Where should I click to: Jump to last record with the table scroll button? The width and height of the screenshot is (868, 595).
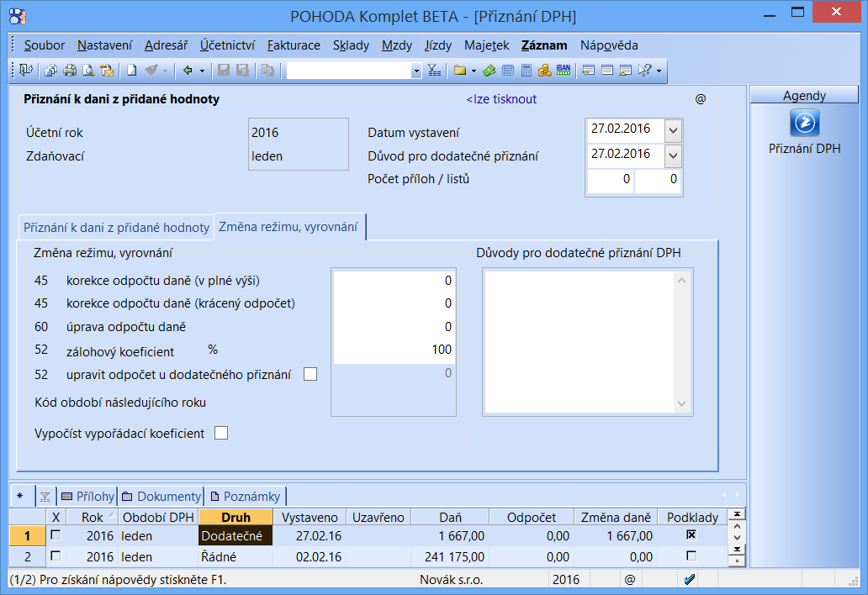tap(737, 550)
